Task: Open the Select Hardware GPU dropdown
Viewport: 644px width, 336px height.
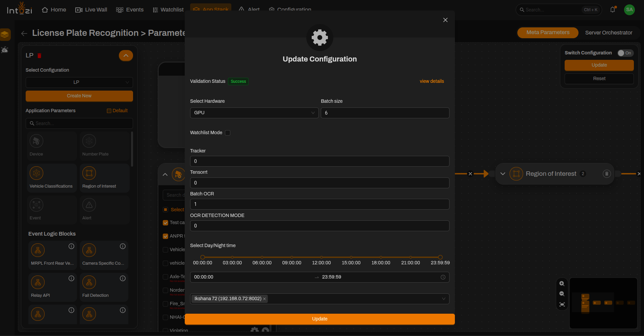Action: [254, 113]
